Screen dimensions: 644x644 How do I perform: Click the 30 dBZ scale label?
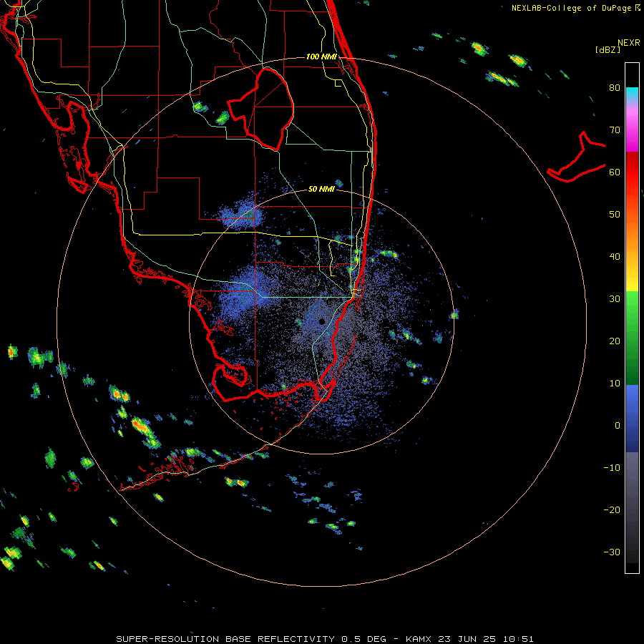click(615, 299)
